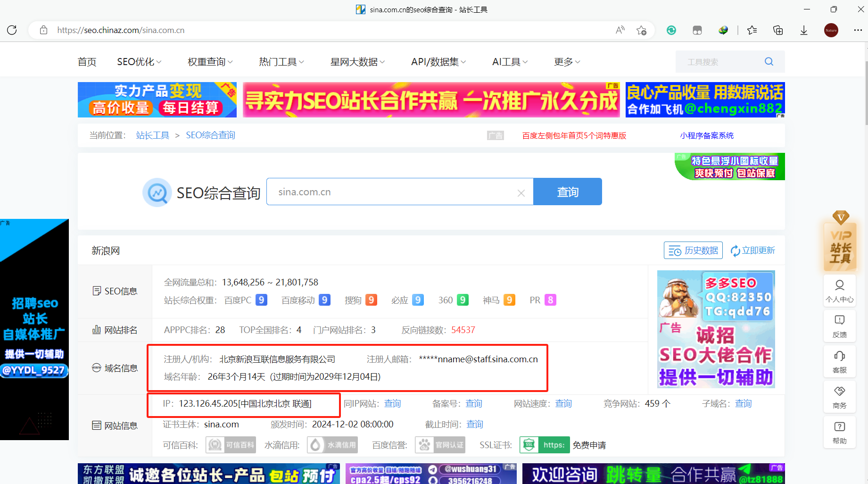Click the 百度PC weight 9 badge
The image size is (868, 484).
pyautogui.click(x=261, y=300)
